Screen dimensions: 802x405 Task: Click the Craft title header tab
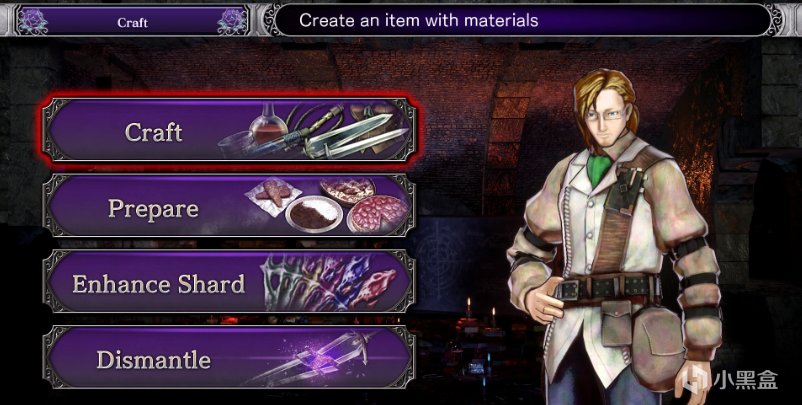pos(132,21)
